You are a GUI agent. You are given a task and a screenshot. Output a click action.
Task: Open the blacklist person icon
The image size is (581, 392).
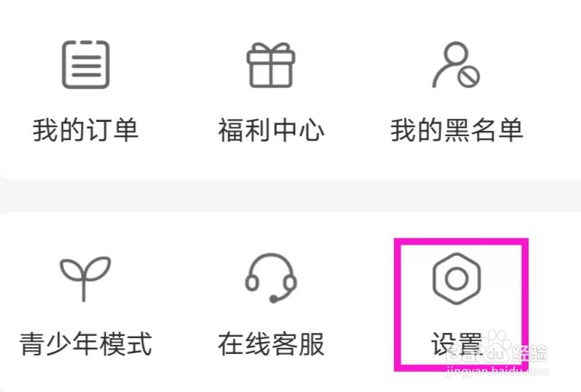click(x=456, y=65)
